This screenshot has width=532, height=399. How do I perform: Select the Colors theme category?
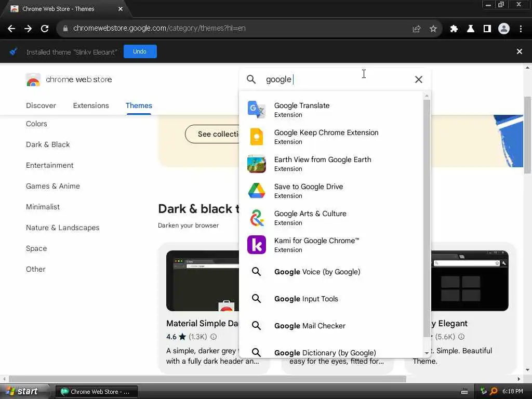point(37,124)
